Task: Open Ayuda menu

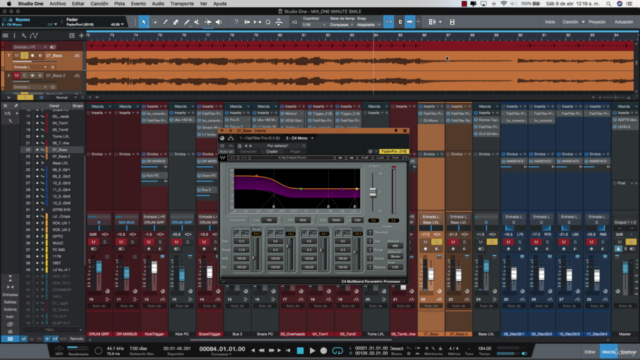Action: (220, 4)
